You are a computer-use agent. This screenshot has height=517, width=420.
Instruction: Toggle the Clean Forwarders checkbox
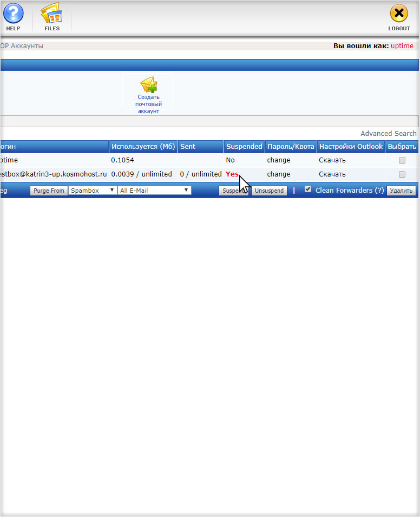[308, 189]
